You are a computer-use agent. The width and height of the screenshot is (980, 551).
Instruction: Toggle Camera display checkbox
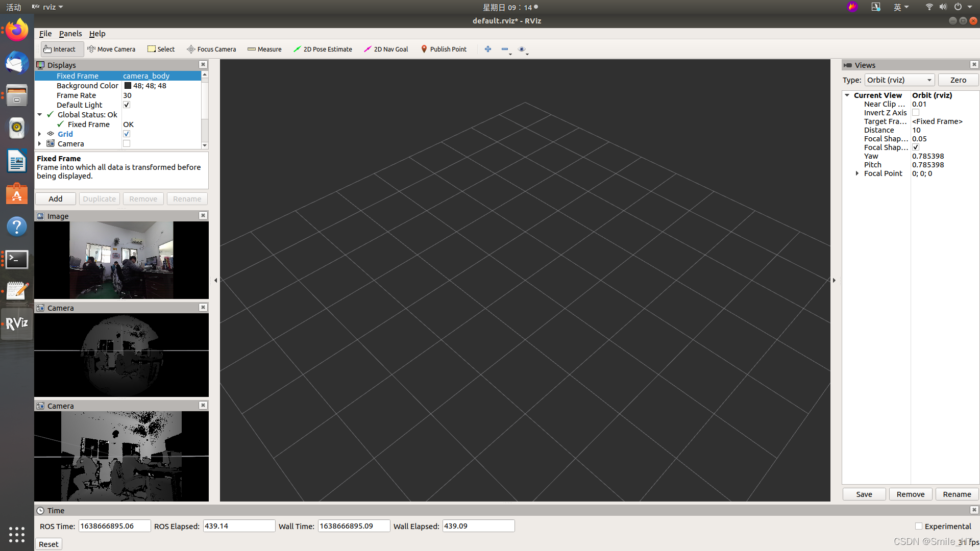click(x=126, y=143)
